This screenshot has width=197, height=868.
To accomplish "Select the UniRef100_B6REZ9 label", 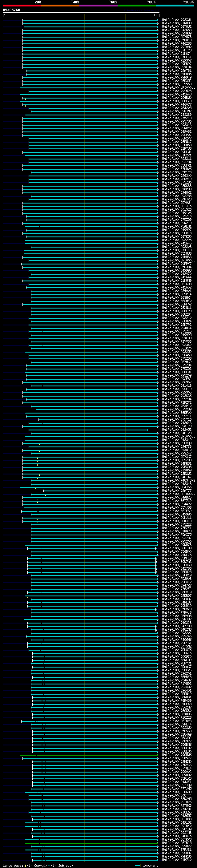I will tap(176, 101).
